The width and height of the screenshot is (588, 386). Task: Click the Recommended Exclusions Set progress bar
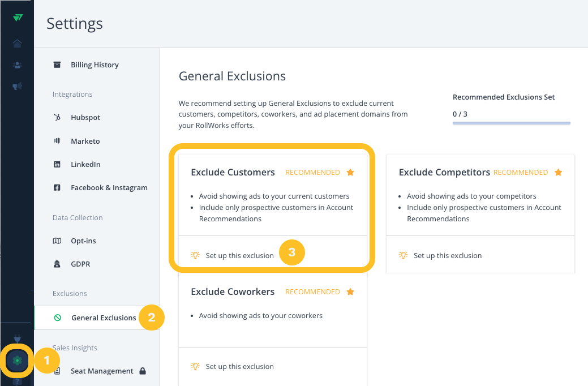tap(512, 123)
